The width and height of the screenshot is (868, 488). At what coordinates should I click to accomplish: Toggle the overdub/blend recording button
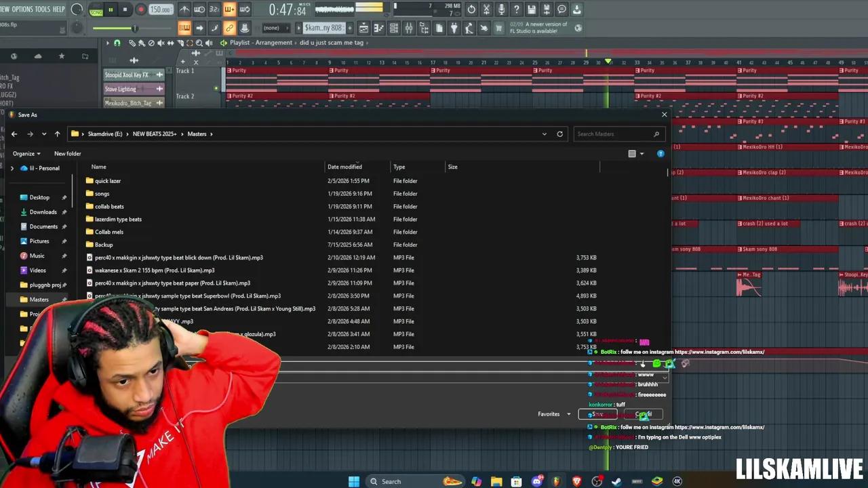pos(229,9)
